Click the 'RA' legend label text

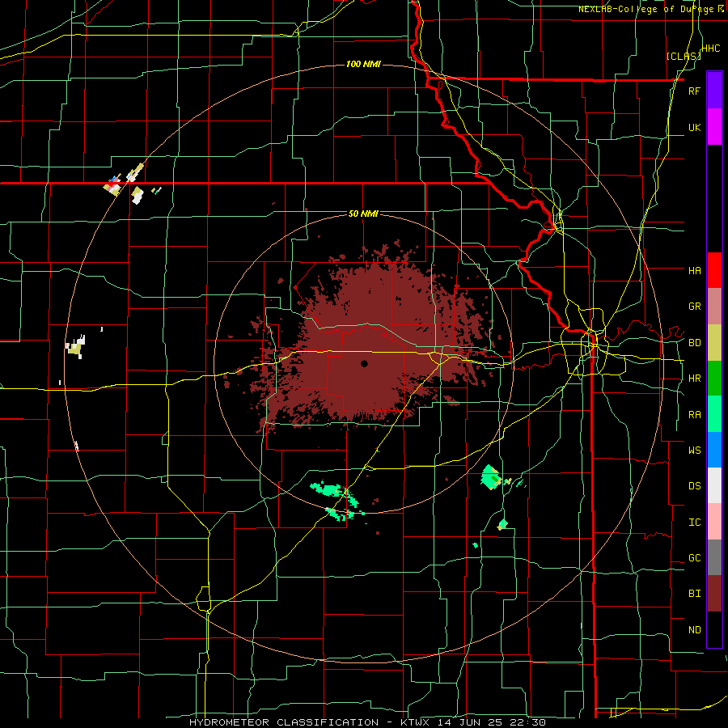pyautogui.click(x=694, y=415)
